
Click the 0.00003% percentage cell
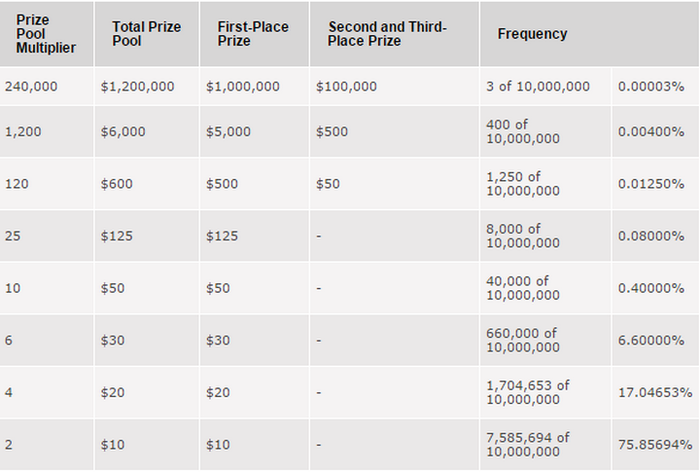pos(650,87)
